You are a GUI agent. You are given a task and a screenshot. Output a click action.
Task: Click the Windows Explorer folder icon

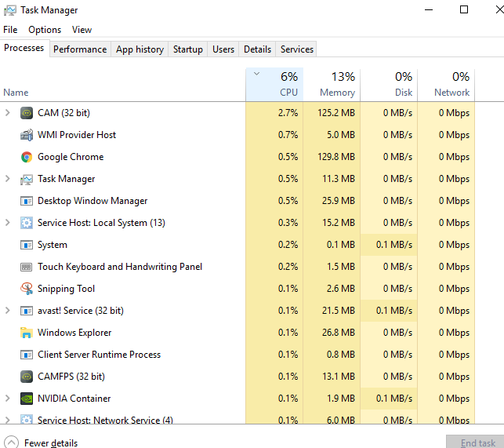coord(27,333)
